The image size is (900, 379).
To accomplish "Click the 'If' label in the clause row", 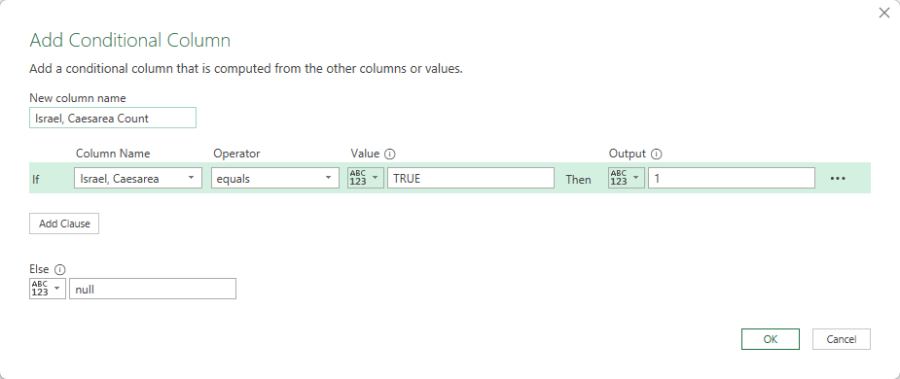I will [36, 179].
